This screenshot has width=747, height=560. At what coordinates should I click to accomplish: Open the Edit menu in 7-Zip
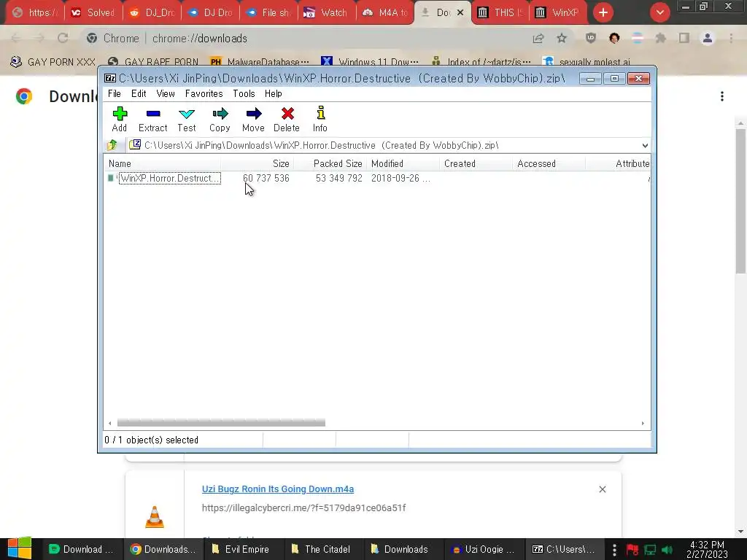point(139,94)
